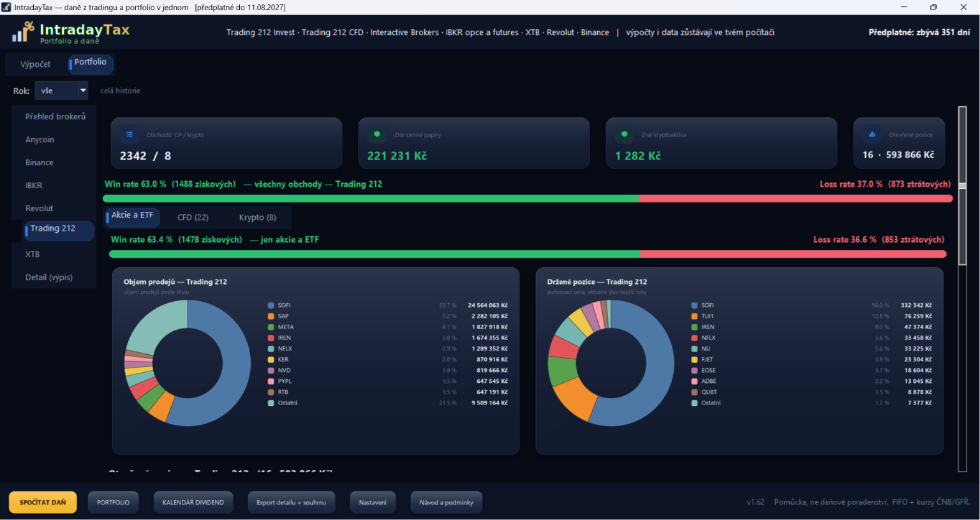The image size is (980, 520).
Task: Click META legend entry in Objem prodejů
Action: 286,327
